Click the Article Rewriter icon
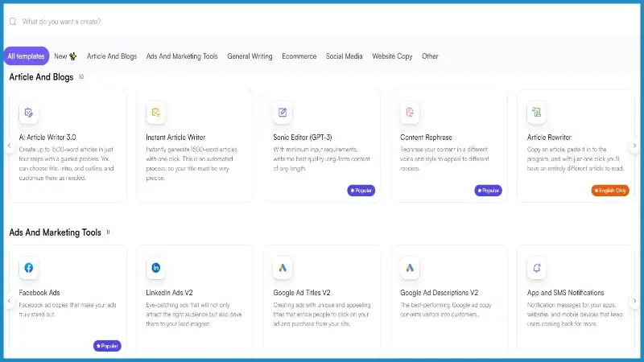Image resolution: width=644 pixels, height=362 pixels. [x=537, y=113]
